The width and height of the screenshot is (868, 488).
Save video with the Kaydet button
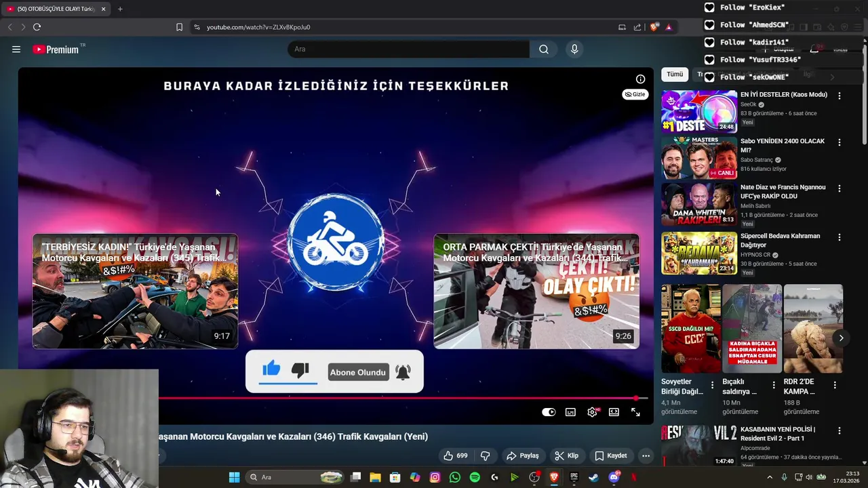pyautogui.click(x=611, y=455)
